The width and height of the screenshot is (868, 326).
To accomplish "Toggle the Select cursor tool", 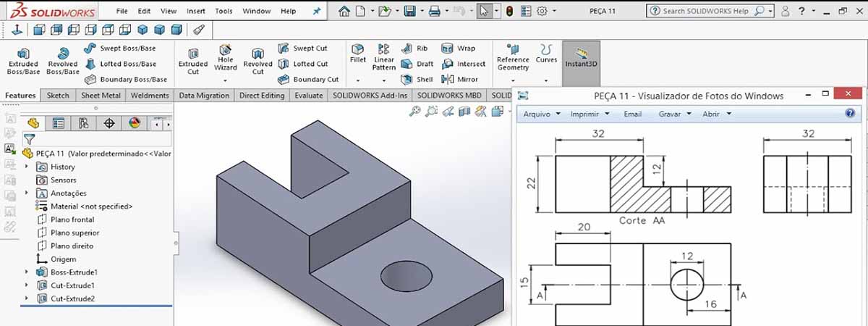I will coord(485,11).
